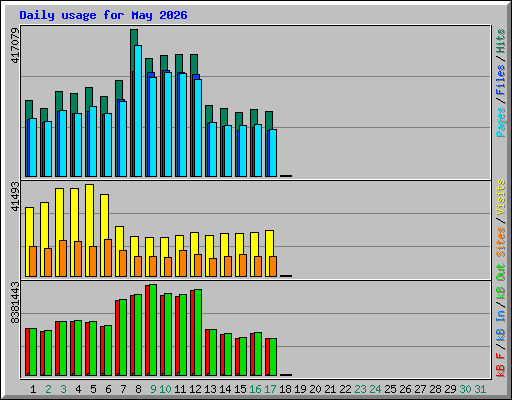This screenshot has height=400, width=512.
Task: Click day 26 on the x-axis
Action: click(x=405, y=389)
